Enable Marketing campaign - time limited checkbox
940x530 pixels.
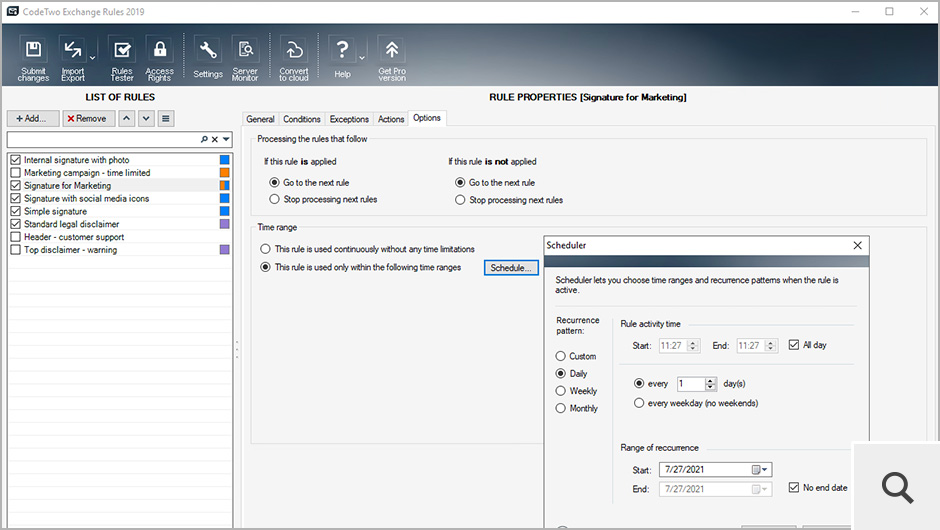pyautogui.click(x=16, y=173)
